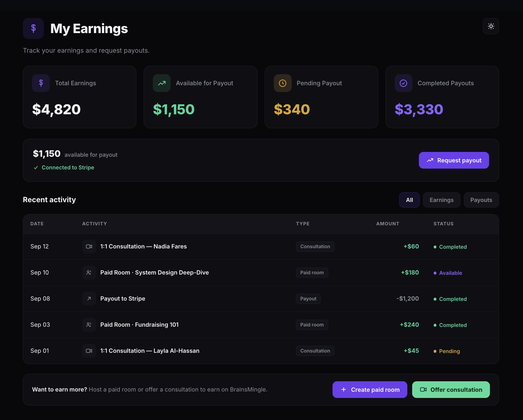Click the Consultation tag in Sep 12 row

point(315,247)
